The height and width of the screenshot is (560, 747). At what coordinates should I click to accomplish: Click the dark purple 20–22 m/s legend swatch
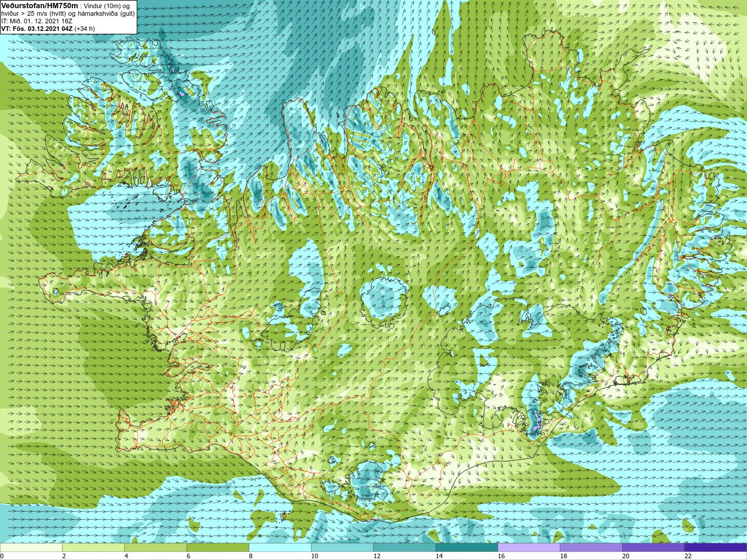pyautogui.click(x=654, y=548)
